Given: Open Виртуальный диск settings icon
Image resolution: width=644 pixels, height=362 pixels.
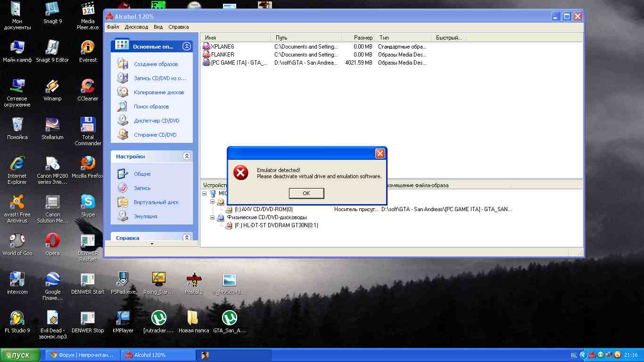Looking at the screenshot, I should click(x=123, y=202).
